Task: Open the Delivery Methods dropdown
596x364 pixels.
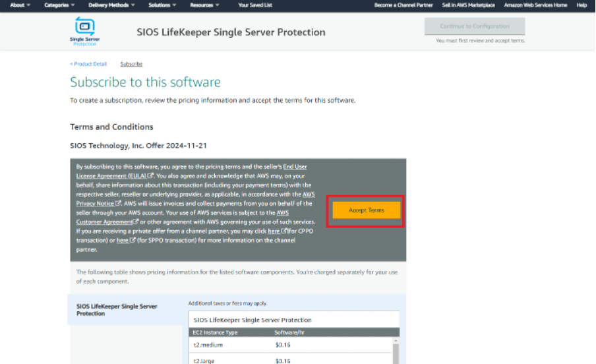Action: click(111, 5)
